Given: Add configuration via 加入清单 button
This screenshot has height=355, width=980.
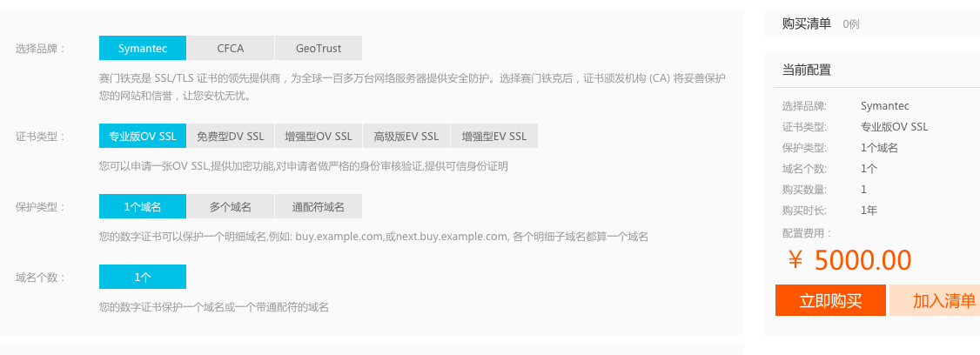Looking at the screenshot, I should 935,301.
